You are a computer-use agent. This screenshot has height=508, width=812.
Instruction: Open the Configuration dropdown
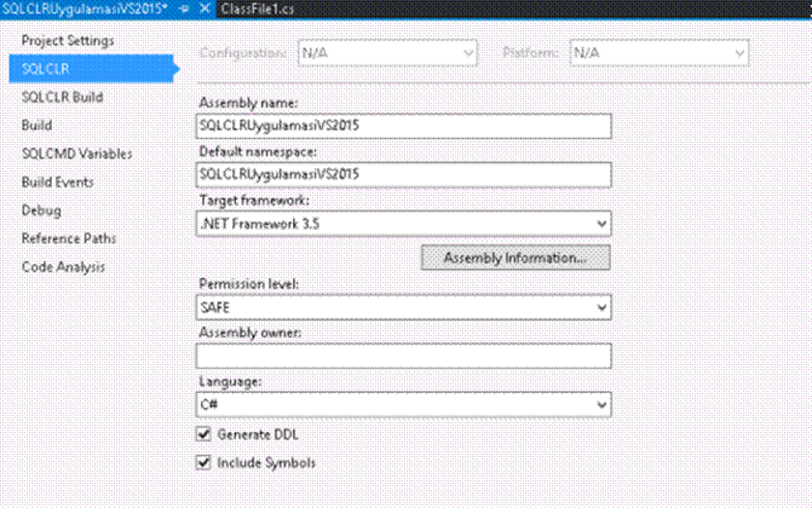pos(388,53)
